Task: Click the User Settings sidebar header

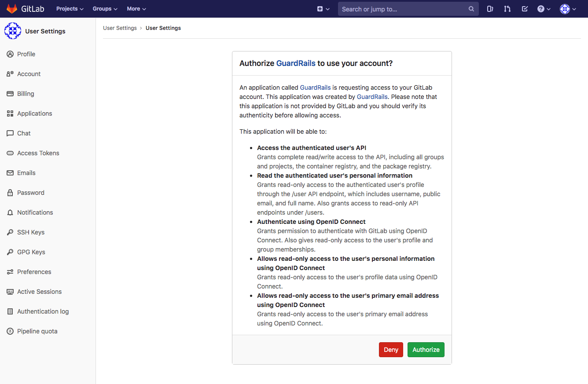Action: [x=45, y=31]
